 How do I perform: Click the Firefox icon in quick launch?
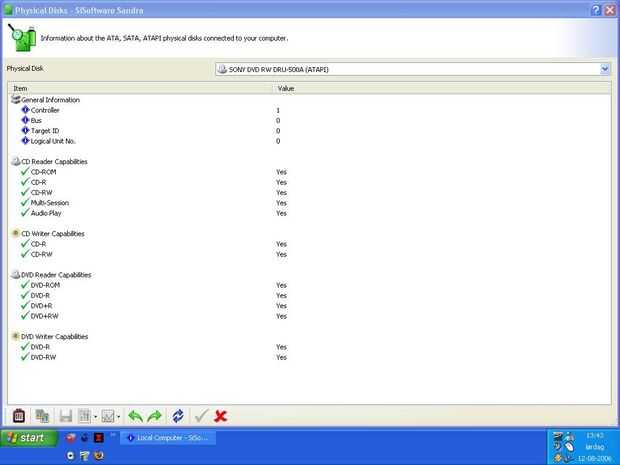click(99, 456)
